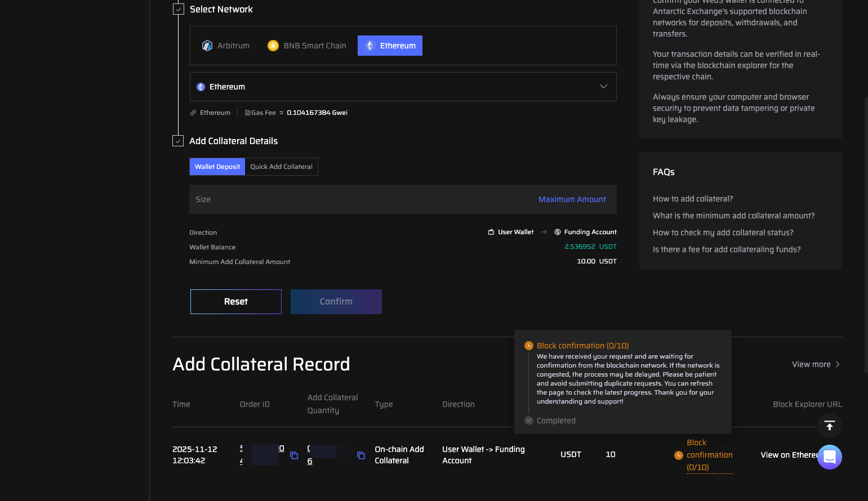Click wallet balance 2.536952 USDT value
This screenshot has height=501, width=868.
590,247
